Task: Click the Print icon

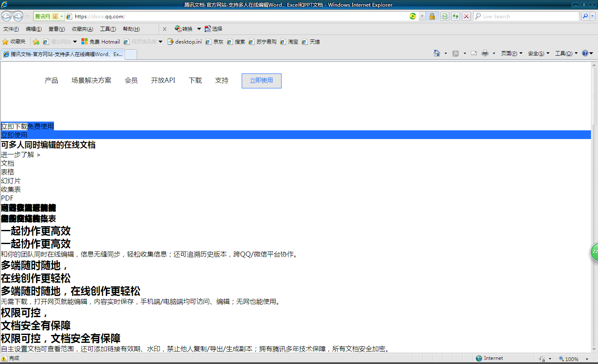Action: [x=485, y=53]
